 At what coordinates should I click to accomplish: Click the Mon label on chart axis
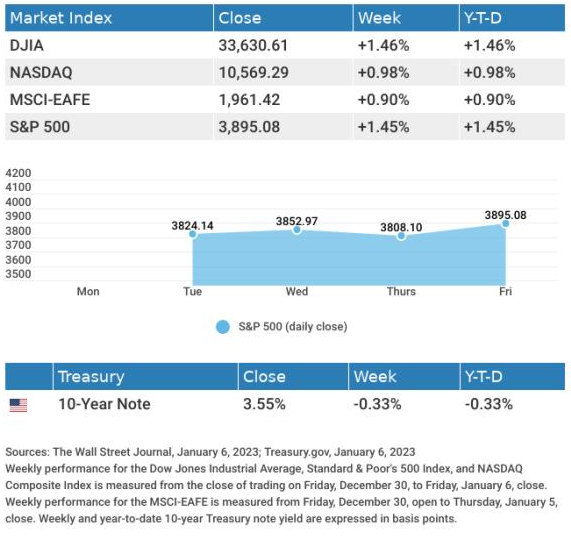coord(88,292)
